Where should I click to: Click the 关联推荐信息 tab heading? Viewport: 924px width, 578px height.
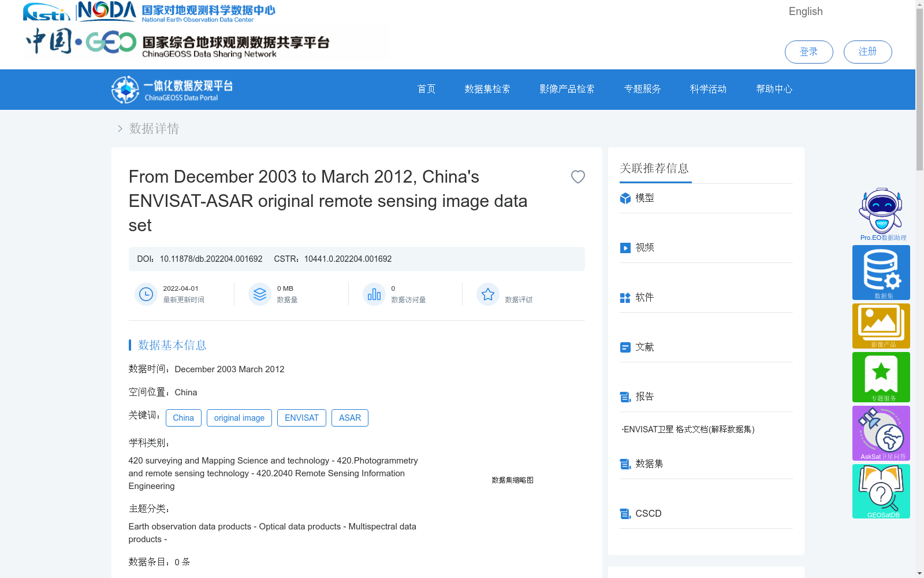[654, 168]
